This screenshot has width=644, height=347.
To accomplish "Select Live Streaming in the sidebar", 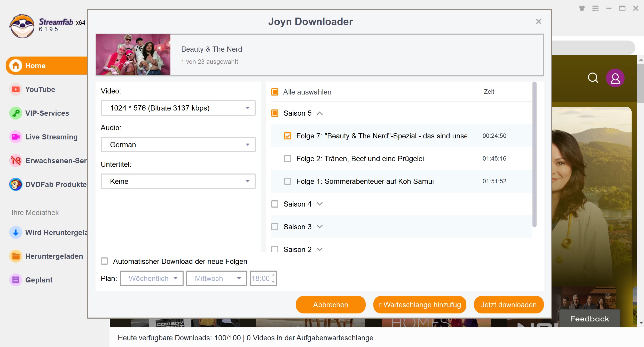I will (51, 137).
